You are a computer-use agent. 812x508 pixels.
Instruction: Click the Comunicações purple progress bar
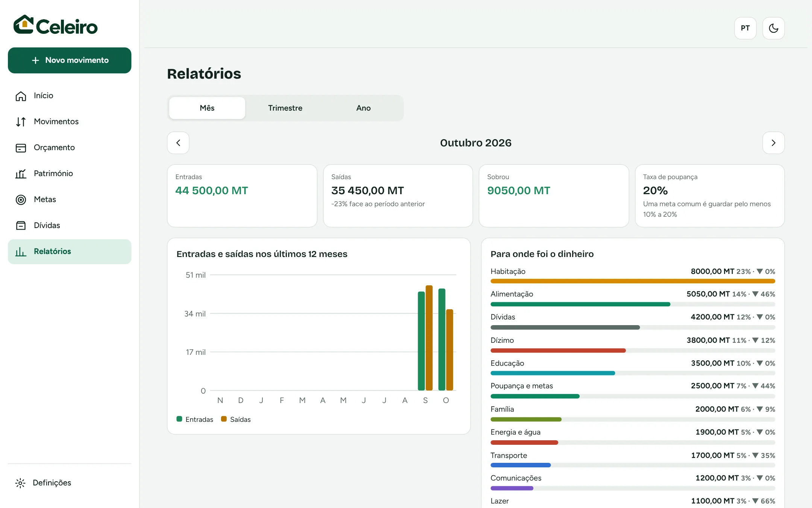[512, 488]
